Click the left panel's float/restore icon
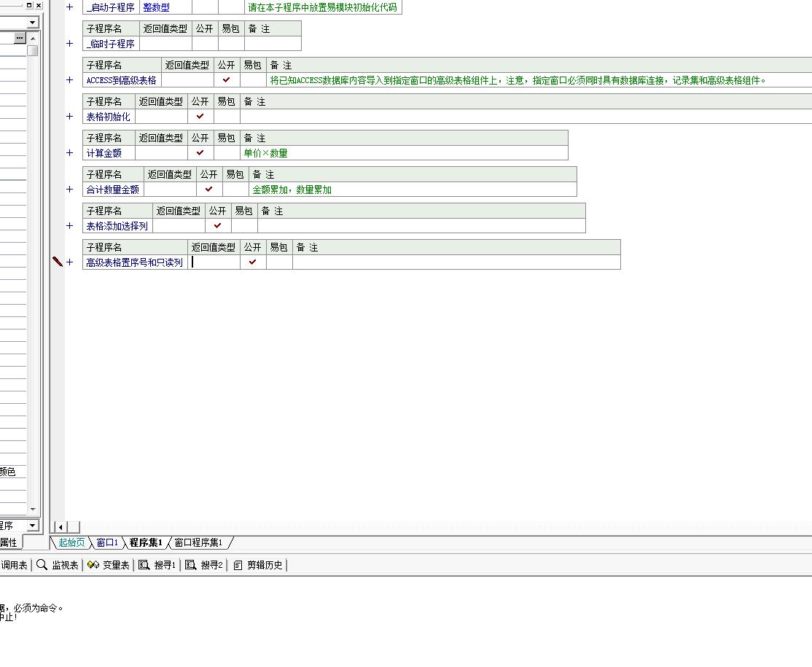The image size is (812, 667). (29, 5)
